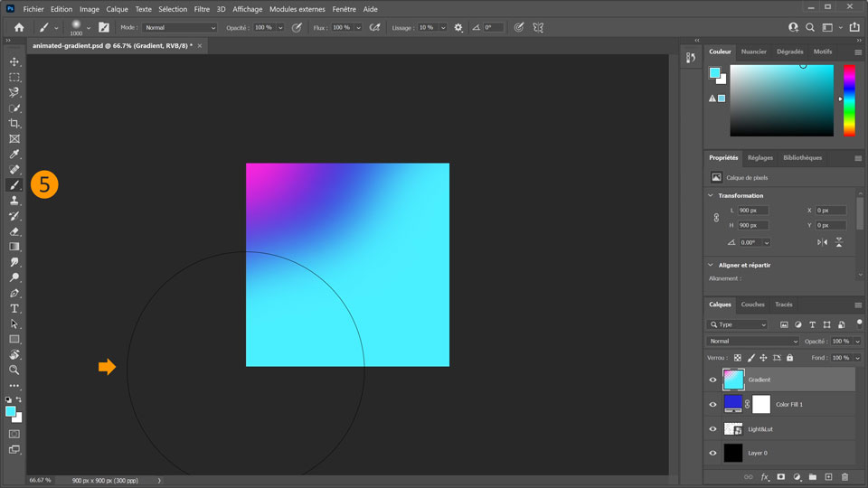Screen dimensions: 868x488
Task: Click the fx layer style icon
Action: [764, 476]
